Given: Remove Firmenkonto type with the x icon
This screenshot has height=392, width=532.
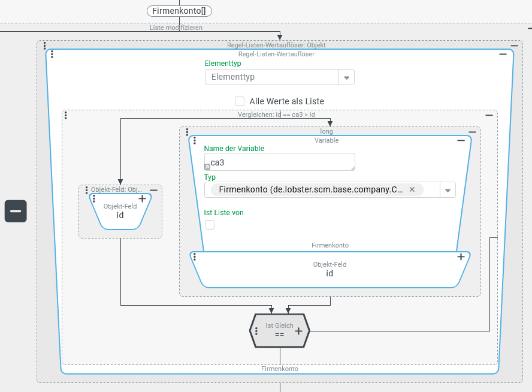Looking at the screenshot, I should tap(412, 189).
